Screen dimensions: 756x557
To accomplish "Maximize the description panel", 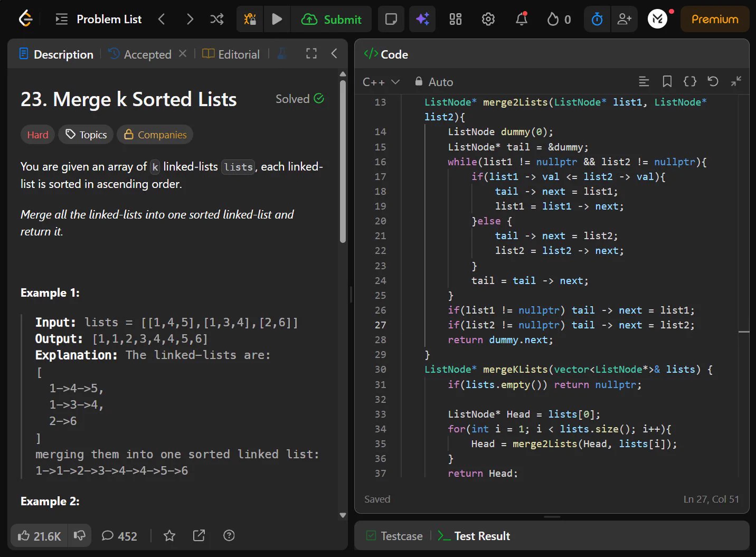I will [x=311, y=53].
